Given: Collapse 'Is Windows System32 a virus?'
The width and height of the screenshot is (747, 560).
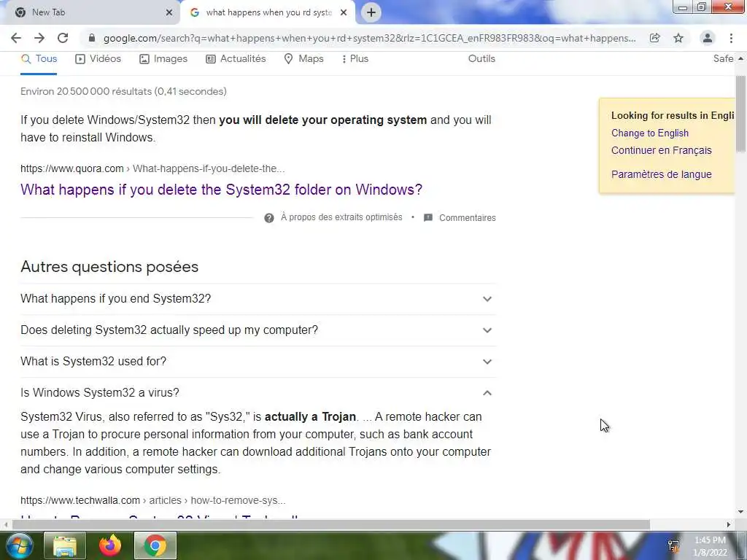Looking at the screenshot, I should tap(258, 393).
